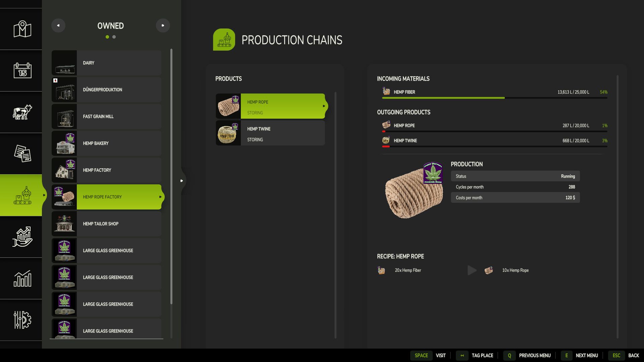The image size is (644, 362).
Task: Select the Hemp Twine product
Action: [270, 133]
